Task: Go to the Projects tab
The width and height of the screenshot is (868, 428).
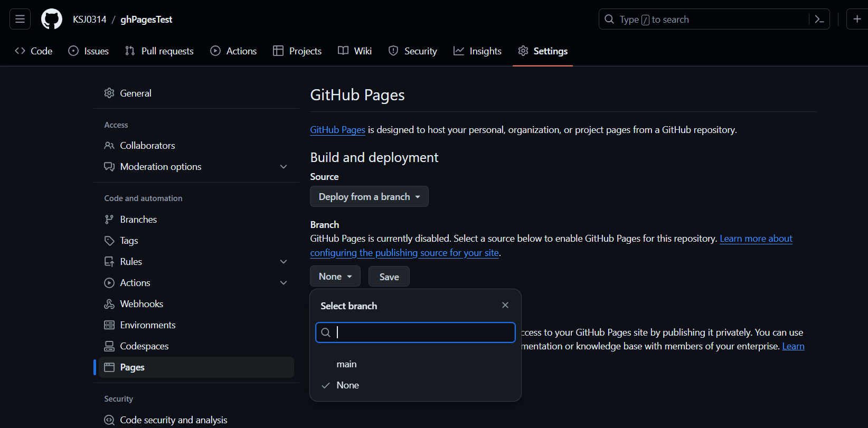Action: (x=297, y=51)
